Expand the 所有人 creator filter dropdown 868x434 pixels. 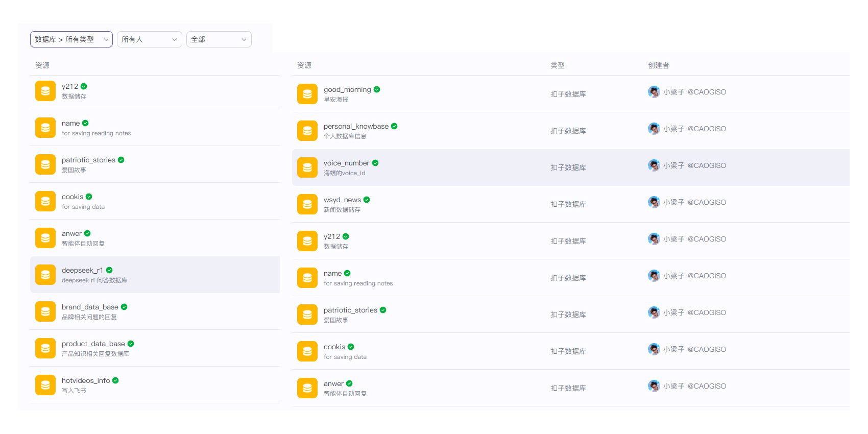point(149,39)
